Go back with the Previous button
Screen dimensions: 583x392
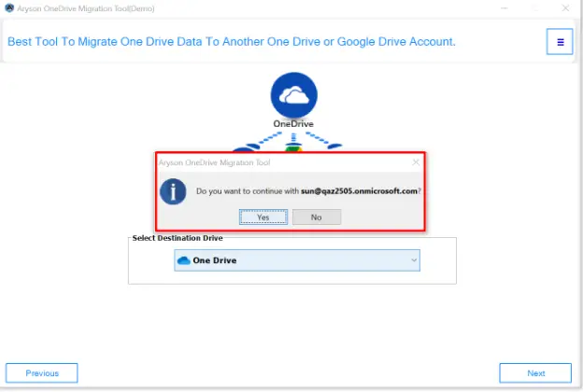[42, 373]
